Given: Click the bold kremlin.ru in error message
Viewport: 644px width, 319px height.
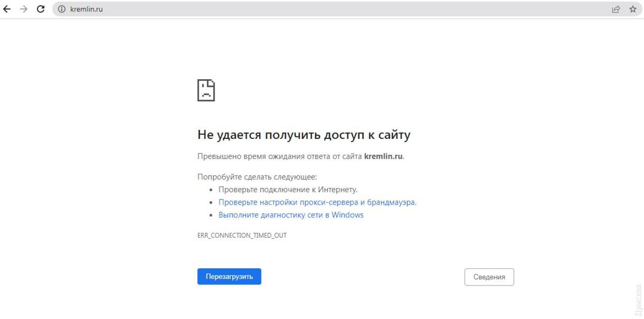Looking at the screenshot, I should tap(383, 156).
